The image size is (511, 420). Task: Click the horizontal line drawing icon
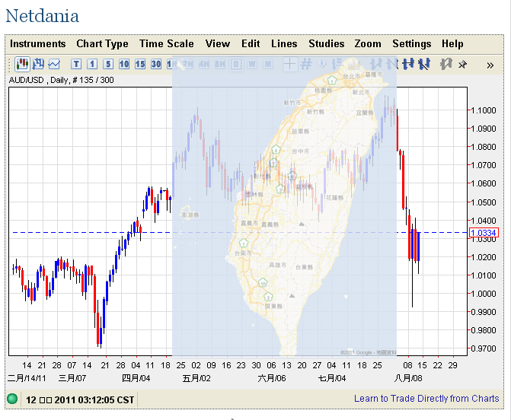tap(408, 64)
